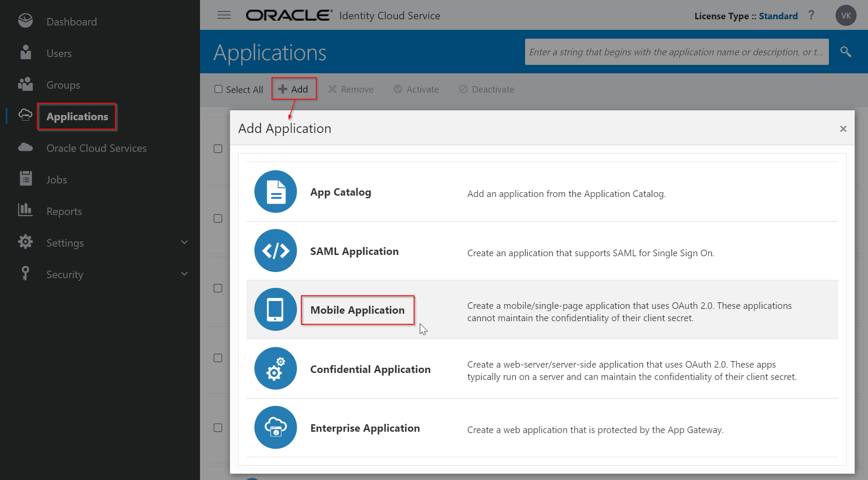Click the SAML Application code icon
This screenshot has width=868, height=480.
pyautogui.click(x=275, y=251)
